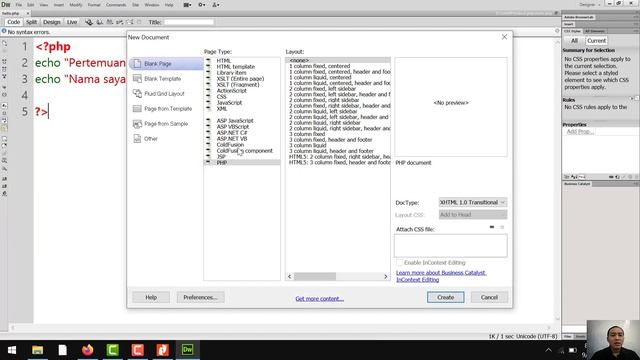Toggle Live view
The width and height of the screenshot is (640, 360).
coord(72,22)
